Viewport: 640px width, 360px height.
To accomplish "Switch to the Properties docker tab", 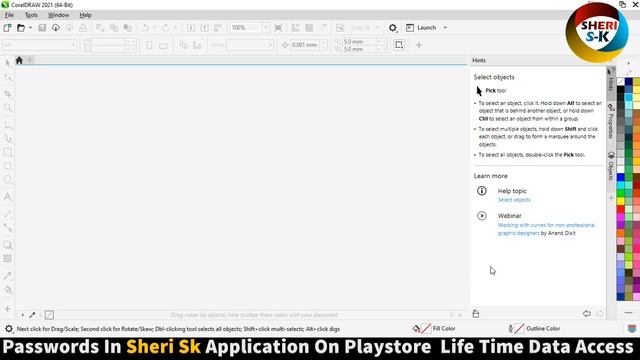I will (611, 121).
